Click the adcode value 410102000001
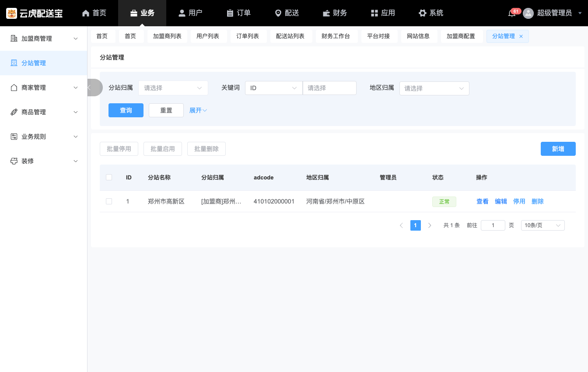This screenshot has height=372, width=588. (x=274, y=201)
